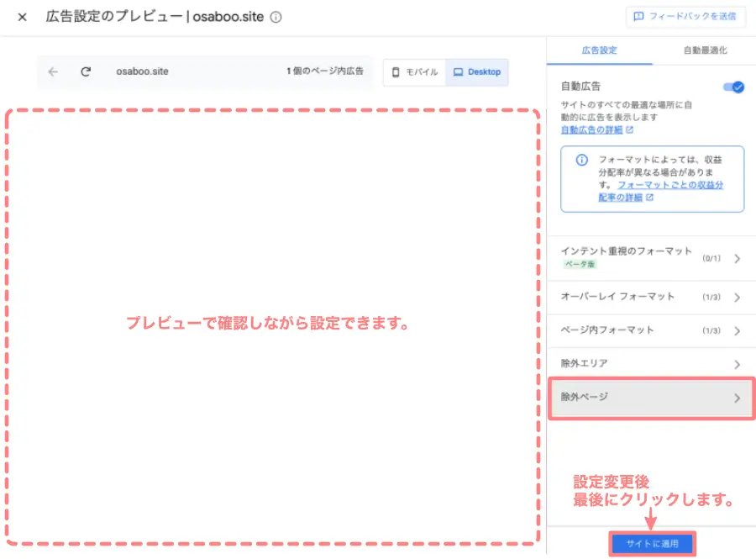Expand the インテント重視のフォーマット section
The height and width of the screenshot is (559, 756).
coord(652,258)
